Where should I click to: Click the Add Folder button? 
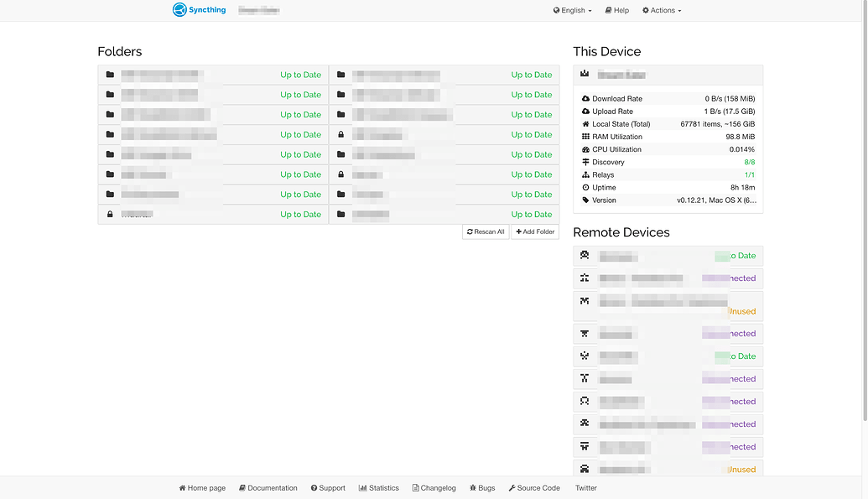(535, 231)
